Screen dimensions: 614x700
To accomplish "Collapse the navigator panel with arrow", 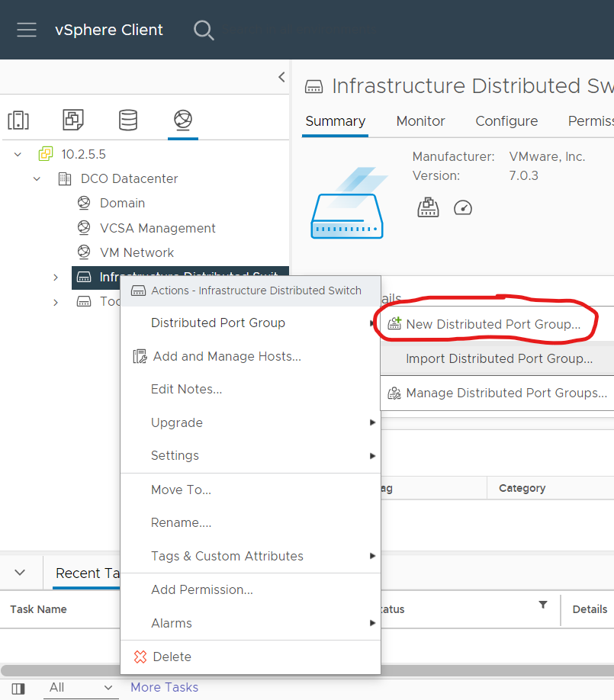I will pos(281,77).
